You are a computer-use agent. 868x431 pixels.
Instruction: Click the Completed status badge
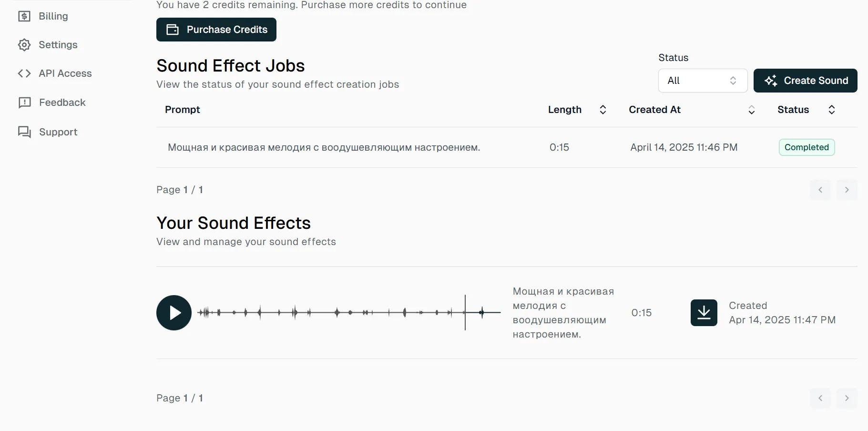[807, 147]
